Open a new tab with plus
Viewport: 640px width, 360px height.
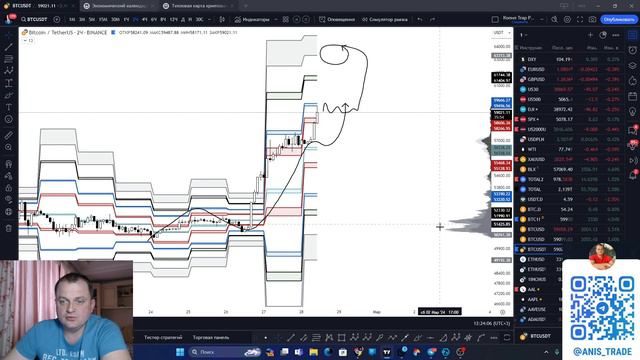point(246,6)
